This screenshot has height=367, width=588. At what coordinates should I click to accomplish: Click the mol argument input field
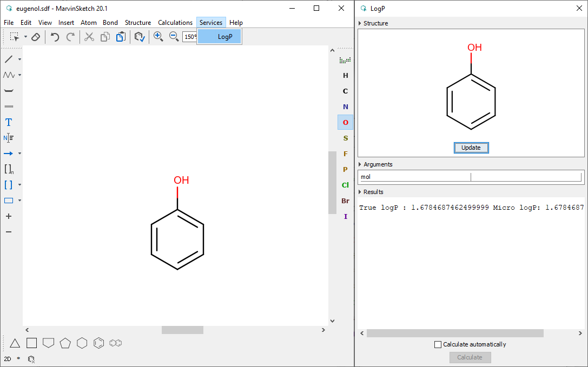point(414,177)
